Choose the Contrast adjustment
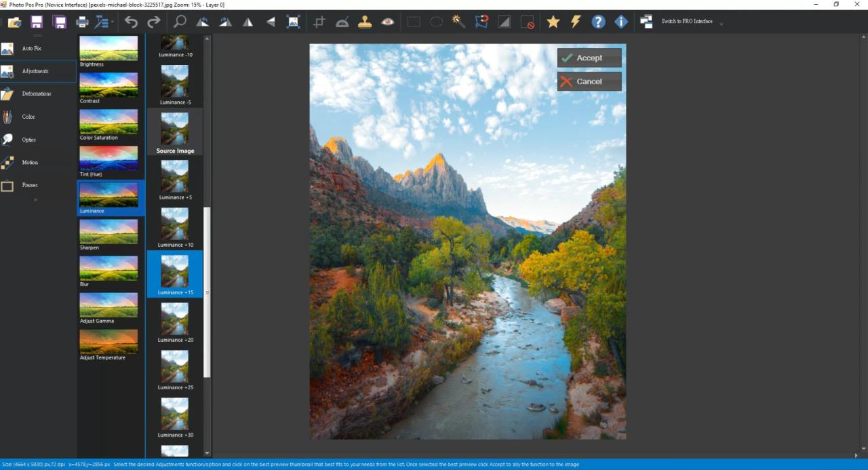The image size is (868, 470). pyautogui.click(x=108, y=88)
